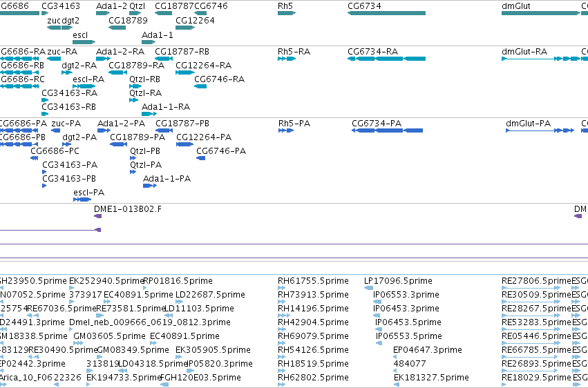588x388 pixels.
Task: Click EST RH42904.5prime
Action: (x=282, y=329)
